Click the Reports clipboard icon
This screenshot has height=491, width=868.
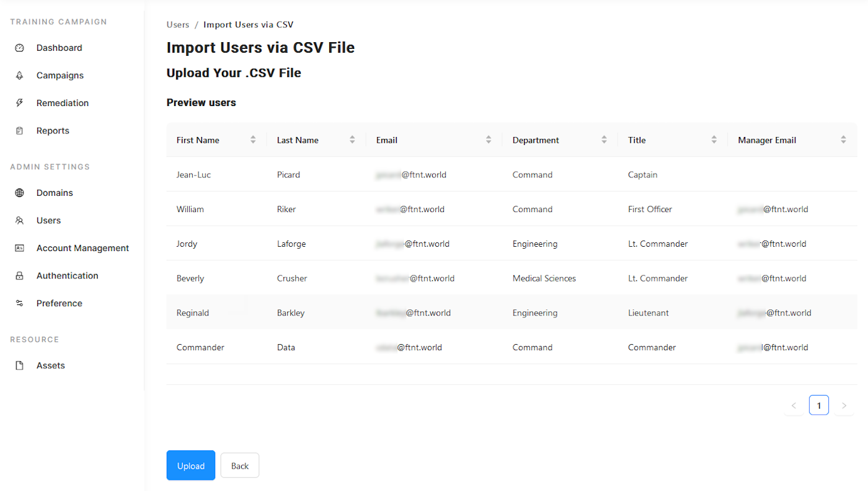pyautogui.click(x=19, y=131)
